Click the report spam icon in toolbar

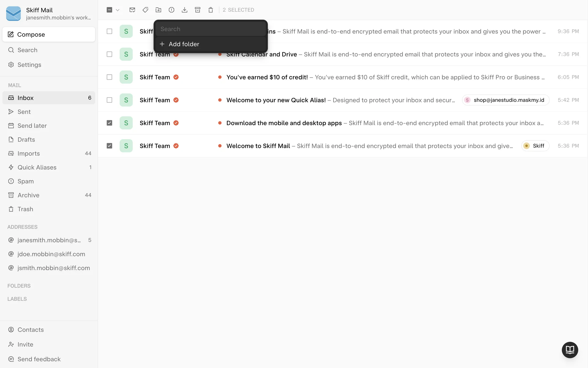[x=171, y=10]
